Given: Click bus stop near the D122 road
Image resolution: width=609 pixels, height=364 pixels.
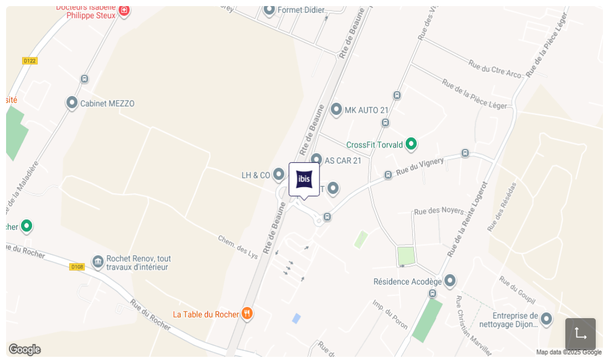Looking at the screenshot, I should tap(85, 79).
